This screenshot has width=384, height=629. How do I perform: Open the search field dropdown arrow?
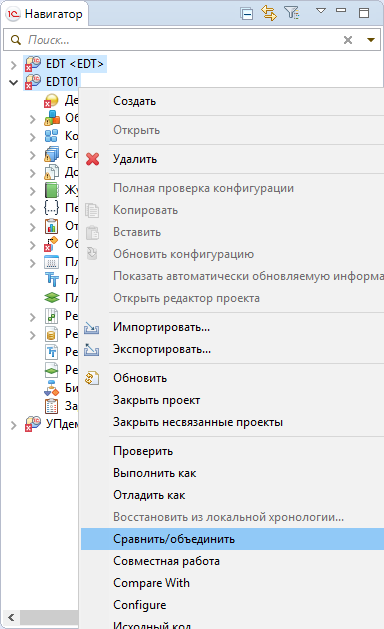click(x=371, y=40)
